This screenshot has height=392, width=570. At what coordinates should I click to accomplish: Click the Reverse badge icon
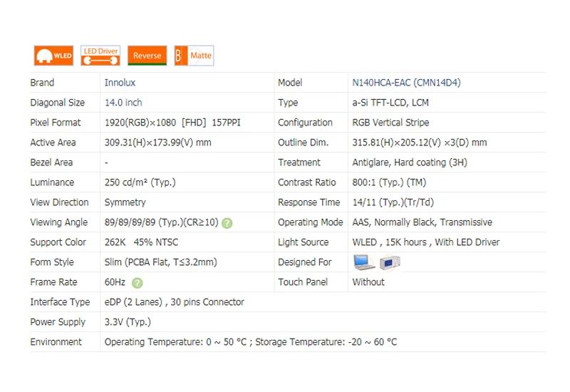coord(147,56)
